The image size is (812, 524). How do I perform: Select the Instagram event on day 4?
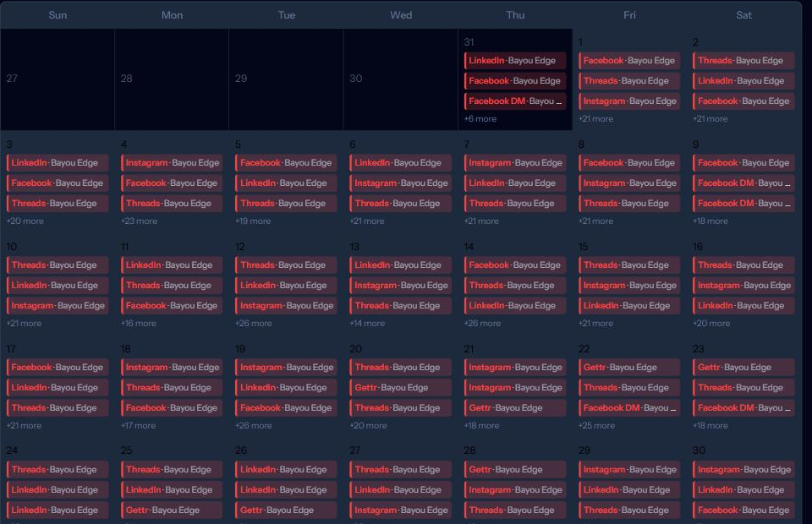click(x=172, y=162)
